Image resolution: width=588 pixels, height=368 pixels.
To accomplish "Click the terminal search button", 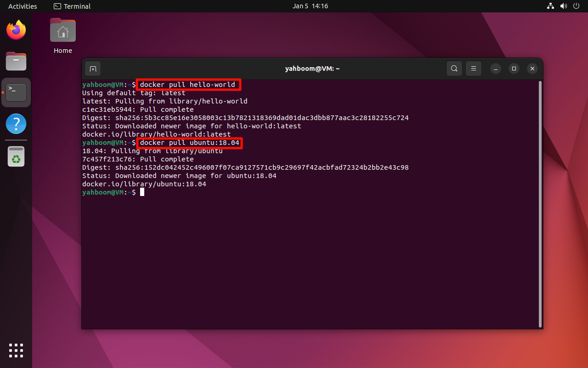I will tap(454, 69).
